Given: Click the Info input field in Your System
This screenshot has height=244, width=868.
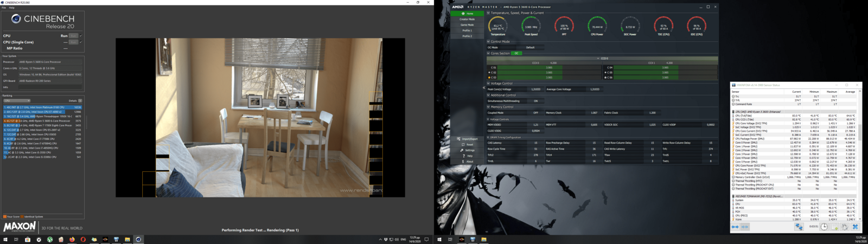Looking at the screenshot, I should click(50, 87).
